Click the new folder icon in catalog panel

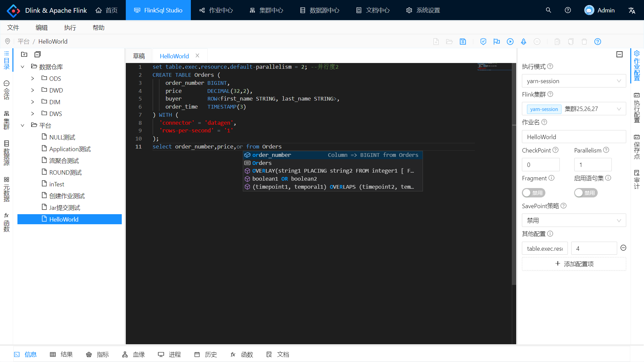[24, 54]
